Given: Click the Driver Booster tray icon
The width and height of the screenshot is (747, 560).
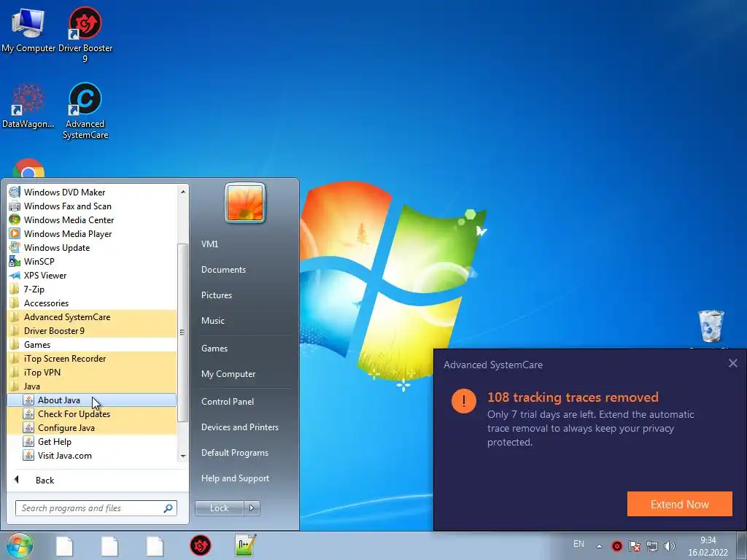Looking at the screenshot, I should tap(617, 545).
